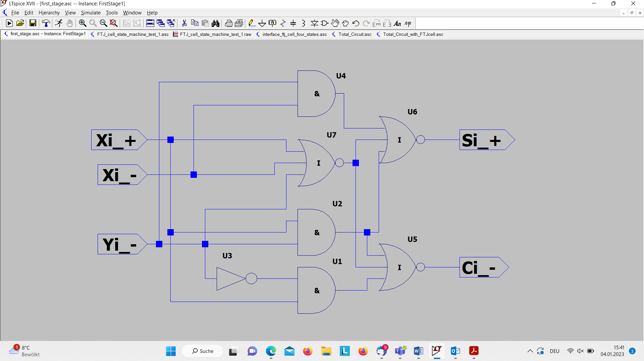The width and height of the screenshot is (644, 361).
Task: Click the Suche search box in taskbar
Action: tap(203, 351)
